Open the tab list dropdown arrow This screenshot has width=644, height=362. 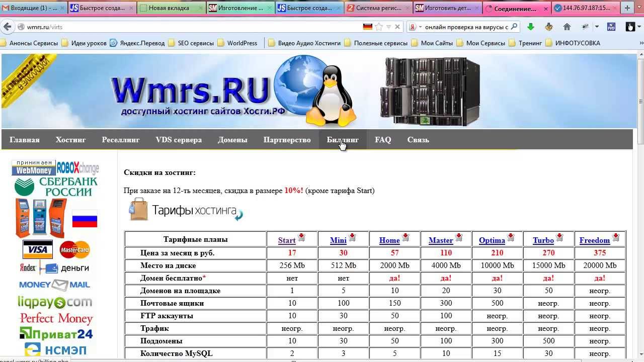point(638,8)
